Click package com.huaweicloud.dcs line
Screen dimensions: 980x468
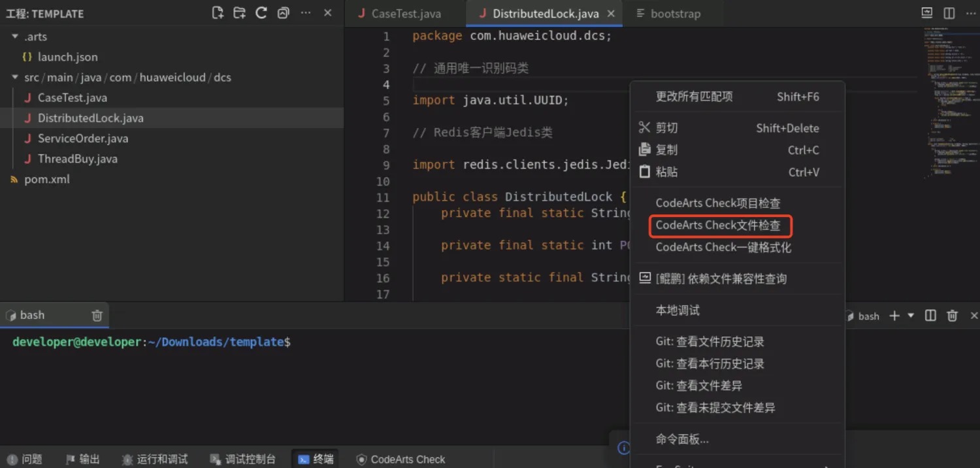pyautogui.click(x=512, y=36)
